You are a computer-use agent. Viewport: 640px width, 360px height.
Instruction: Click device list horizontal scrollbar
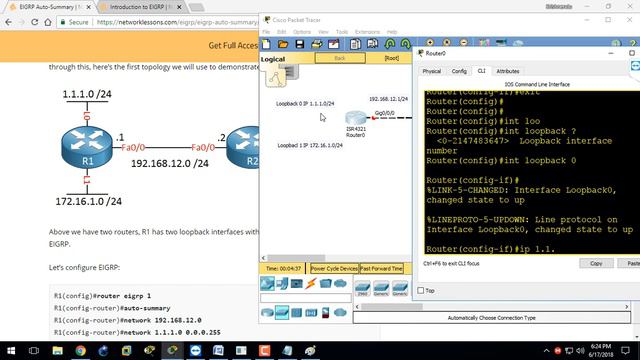point(392,307)
